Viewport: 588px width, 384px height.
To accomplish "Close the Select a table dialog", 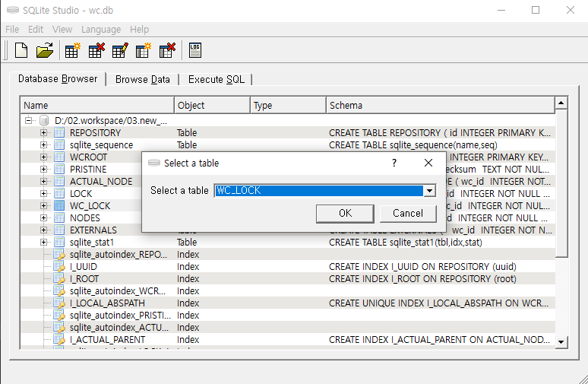I will 428,163.
